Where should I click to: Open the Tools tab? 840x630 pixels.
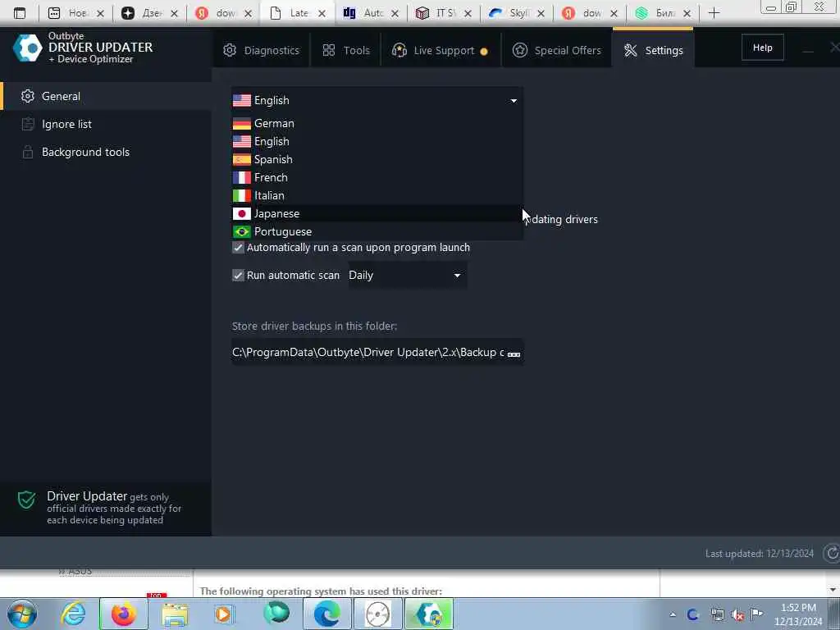tap(346, 50)
